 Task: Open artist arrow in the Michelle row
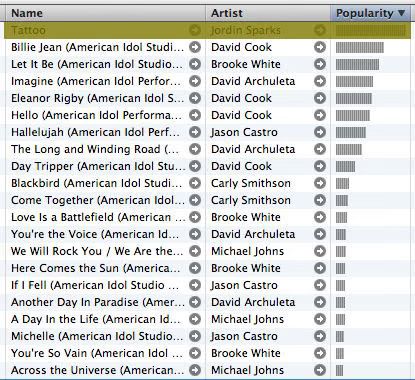point(320,336)
